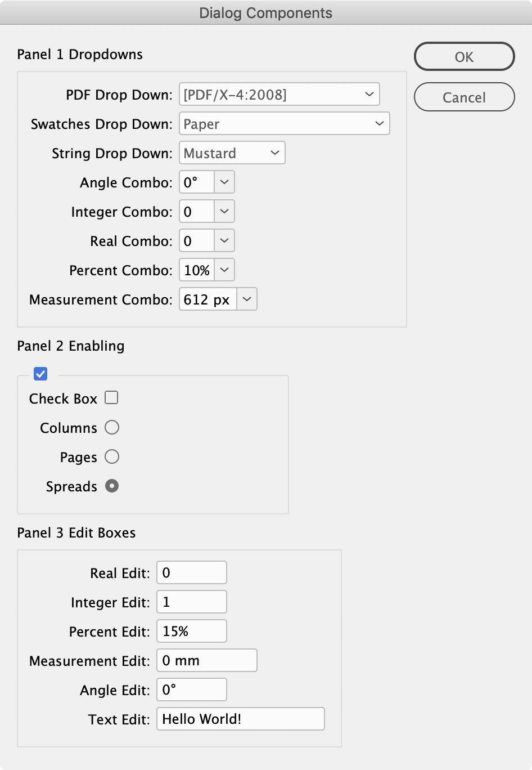Screen dimensions: 532x770
Task: Open the Real Combo dropdown
Action: (x=223, y=240)
